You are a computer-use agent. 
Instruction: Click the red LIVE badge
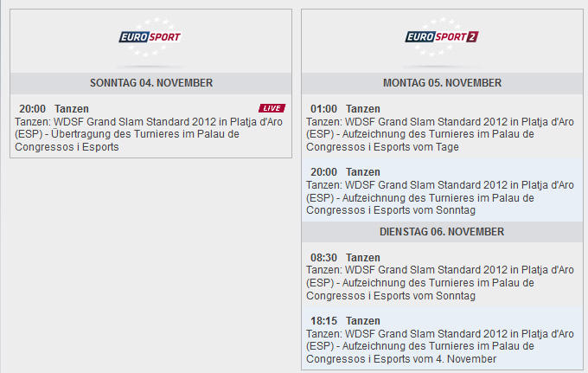point(272,108)
